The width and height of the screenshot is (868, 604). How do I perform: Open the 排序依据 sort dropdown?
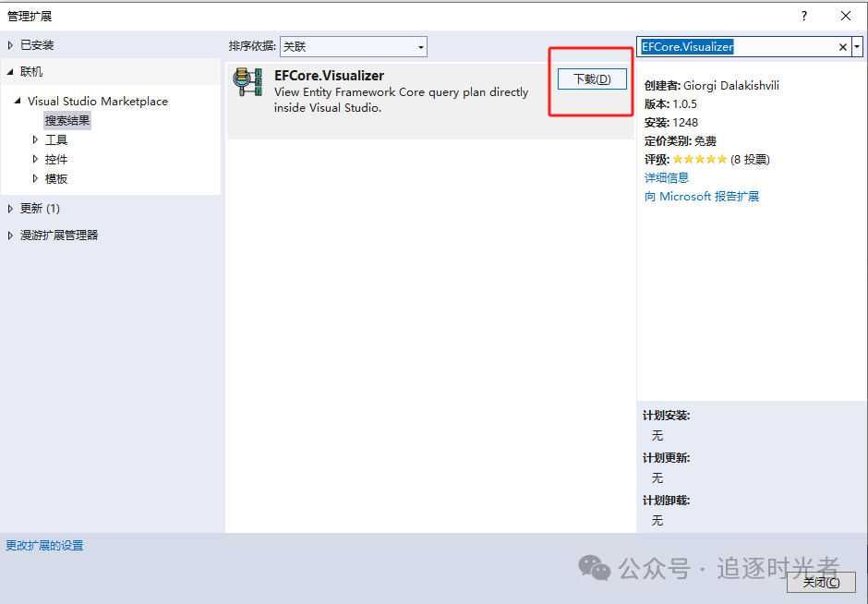click(353, 46)
